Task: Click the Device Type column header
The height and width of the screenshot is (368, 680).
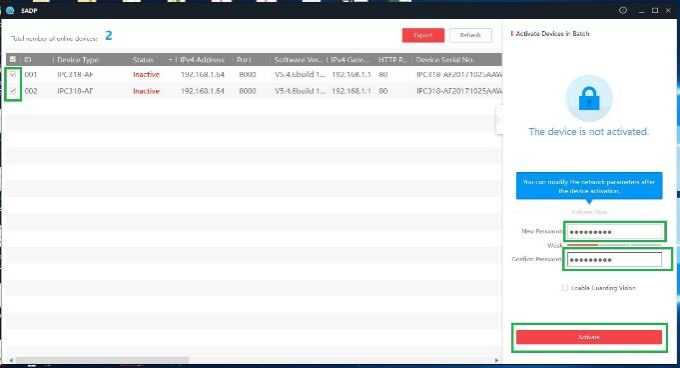Action: pyautogui.click(x=78, y=60)
